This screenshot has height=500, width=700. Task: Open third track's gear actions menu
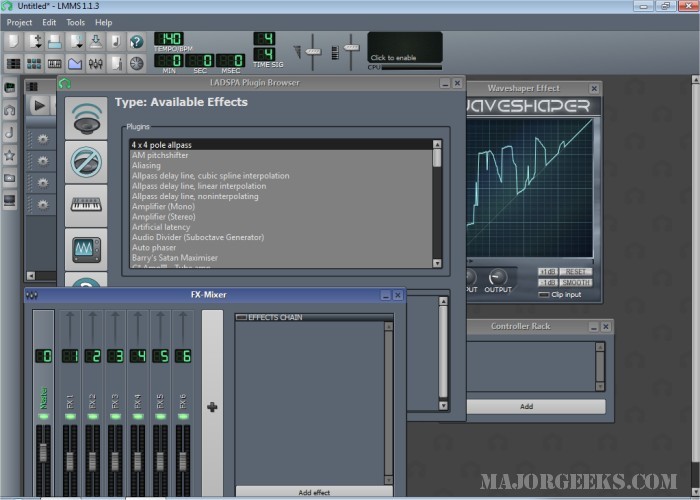[x=43, y=183]
